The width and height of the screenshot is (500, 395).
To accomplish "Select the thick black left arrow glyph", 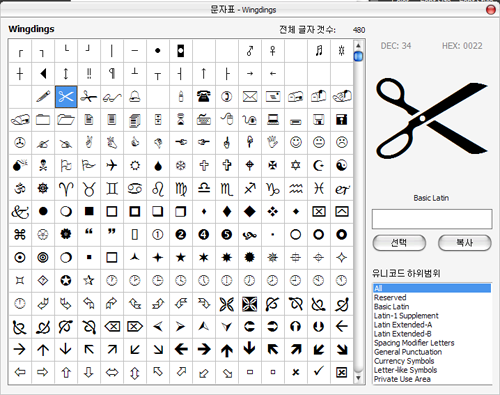I will pos(181,349).
